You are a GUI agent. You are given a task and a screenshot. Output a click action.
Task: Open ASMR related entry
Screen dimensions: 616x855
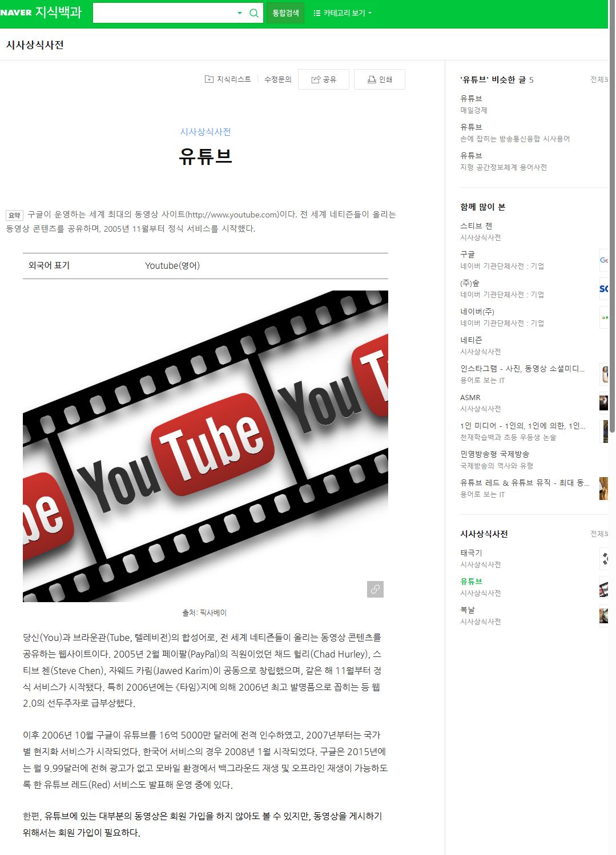click(470, 397)
